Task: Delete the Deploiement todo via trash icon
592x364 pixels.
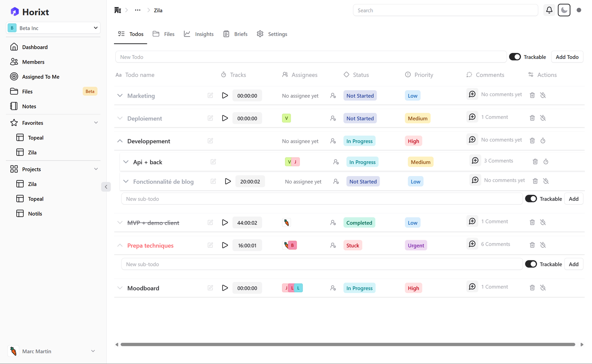Action: tap(532, 118)
